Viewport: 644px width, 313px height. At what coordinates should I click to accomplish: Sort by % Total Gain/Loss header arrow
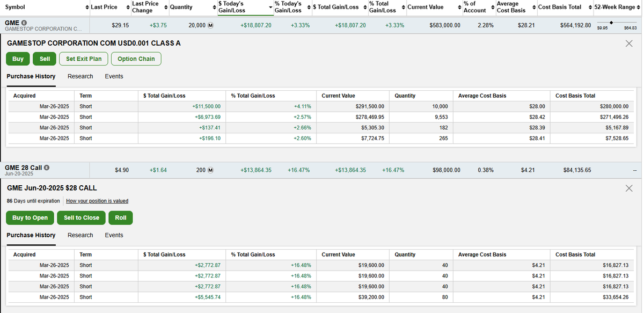tap(402, 7)
